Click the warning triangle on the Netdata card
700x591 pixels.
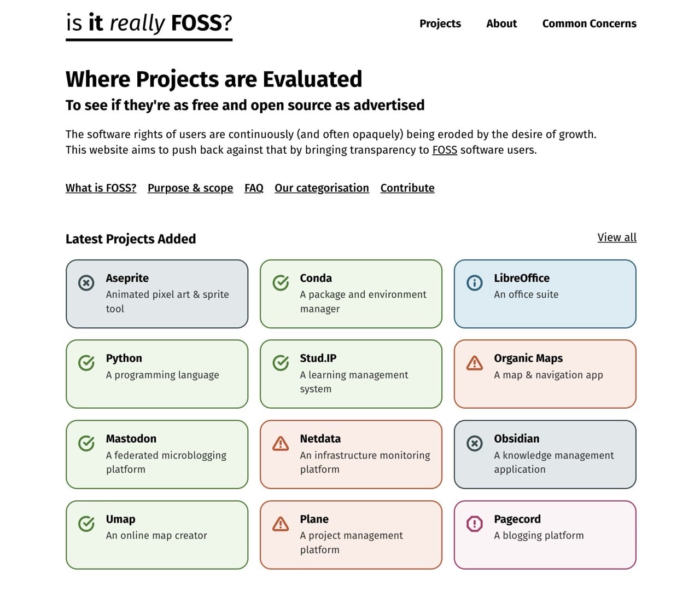tap(280, 444)
